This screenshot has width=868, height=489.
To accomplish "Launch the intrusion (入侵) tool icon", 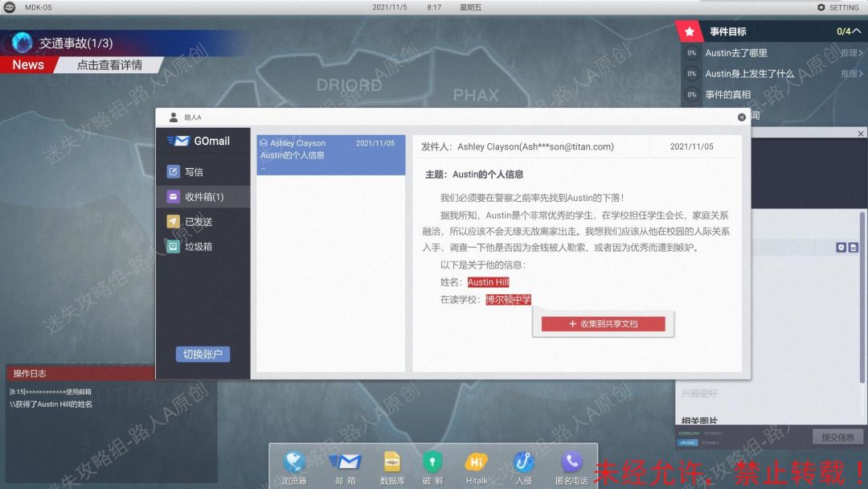I will coord(523,462).
